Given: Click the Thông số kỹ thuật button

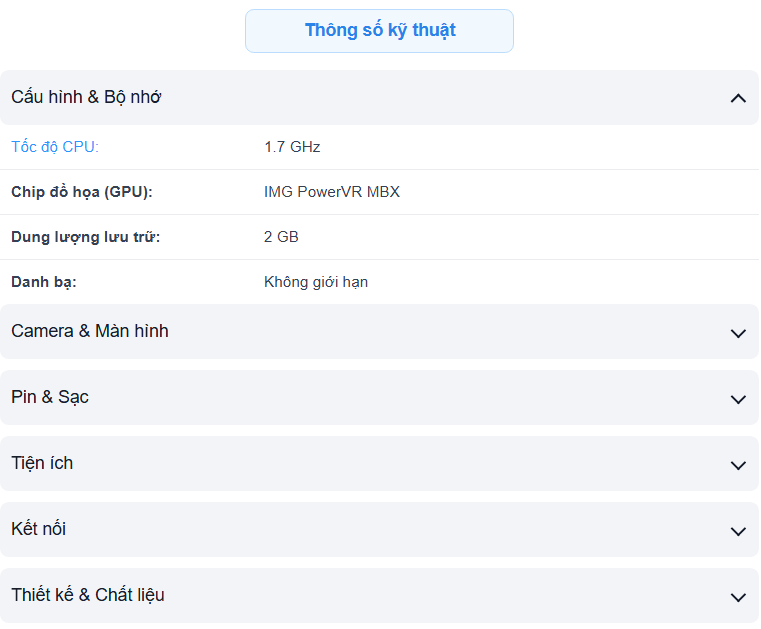Looking at the screenshot, I should 379,31.
